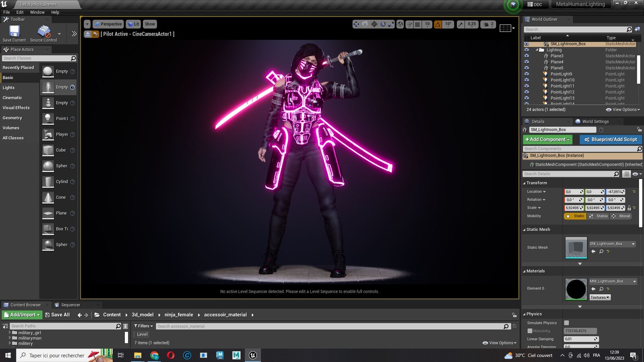
Task: Toggle scale snapping arrow icon
Action: [460, 24]
